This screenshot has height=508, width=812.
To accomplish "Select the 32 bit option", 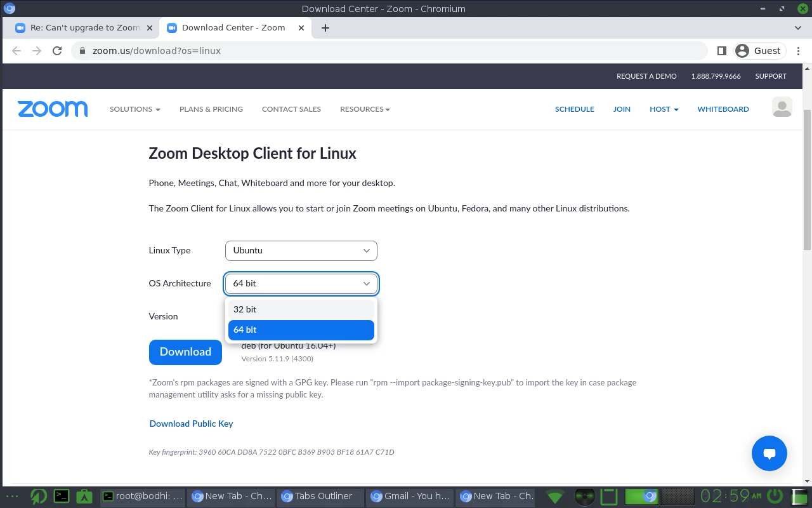I will 301,309.
